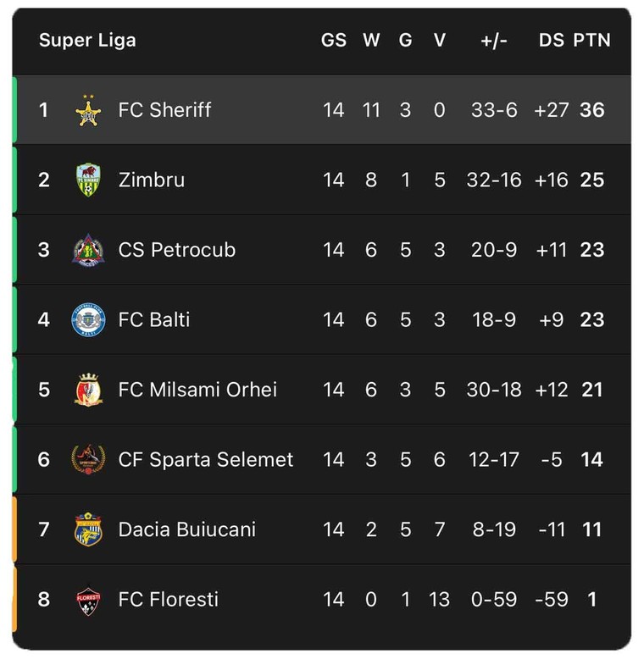Sort by the DS column header
The height and width of the screenshot is (665, 644).
click(x=551, y=41)
